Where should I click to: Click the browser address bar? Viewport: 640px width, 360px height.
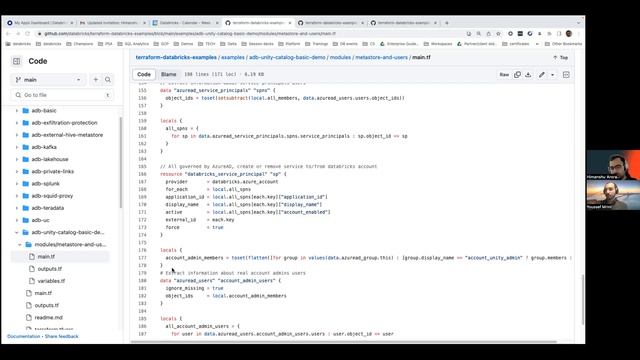pyautogui.click(x=253, y=33)
